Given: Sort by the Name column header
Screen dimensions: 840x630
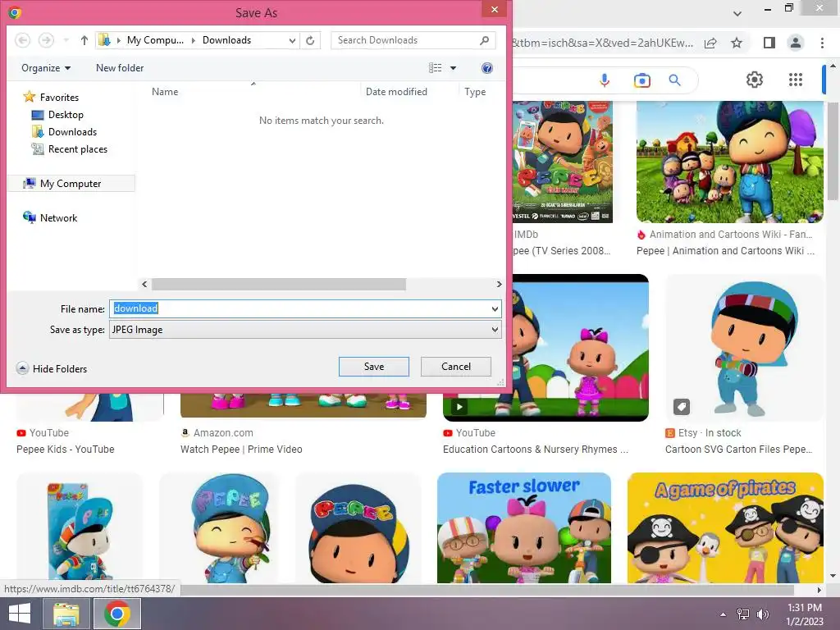Looking at the screenshot, I should pos(165,92).
